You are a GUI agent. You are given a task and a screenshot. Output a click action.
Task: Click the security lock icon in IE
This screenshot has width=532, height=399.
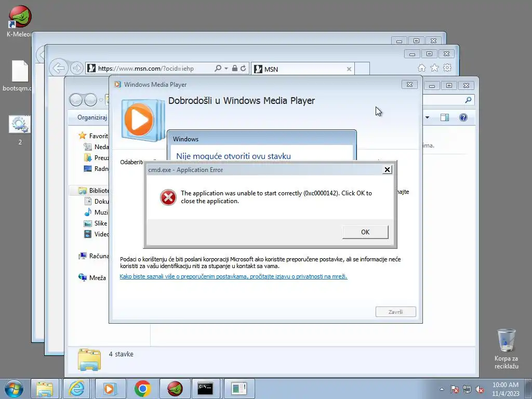234,68
